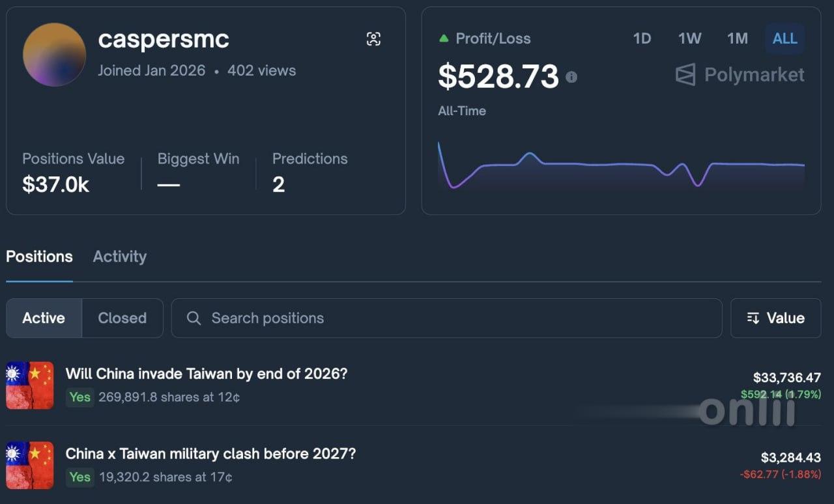The width and height of the screenshot is (834, 504).
Task: Show Active positions
Action: click(44, 318)
